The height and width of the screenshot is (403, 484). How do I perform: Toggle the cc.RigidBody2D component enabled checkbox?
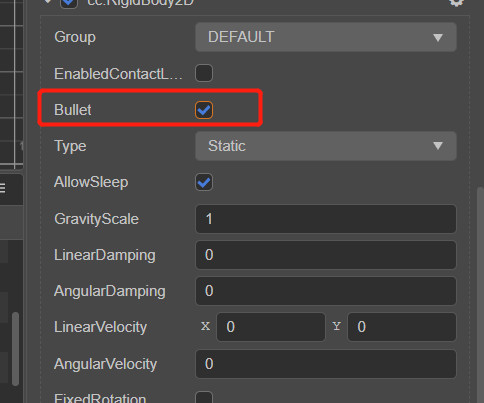69,3
